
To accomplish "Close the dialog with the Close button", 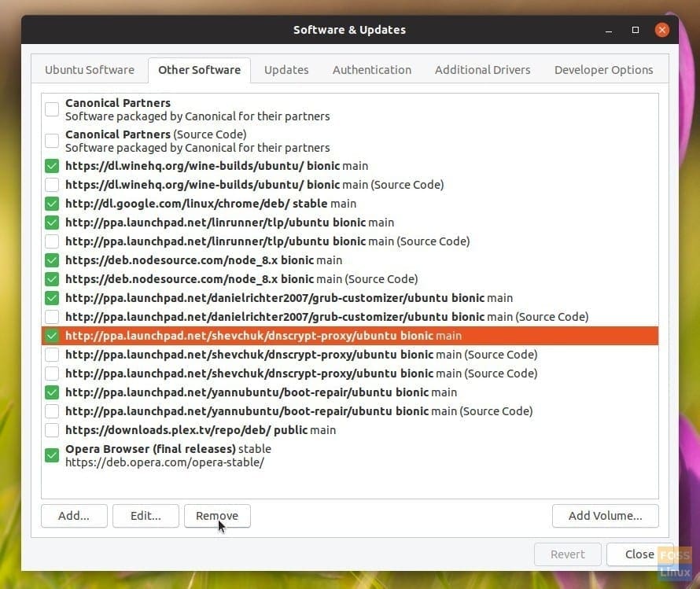I will (639, 554).
